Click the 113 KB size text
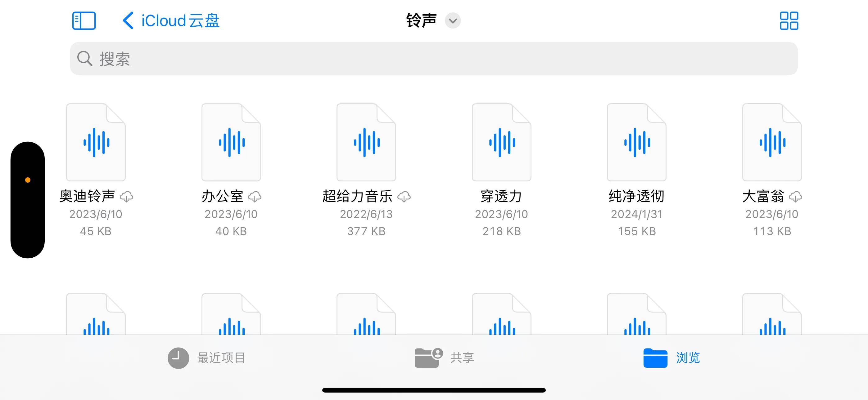The width and height of the screenshot is (868, 400). click(772, 231)
